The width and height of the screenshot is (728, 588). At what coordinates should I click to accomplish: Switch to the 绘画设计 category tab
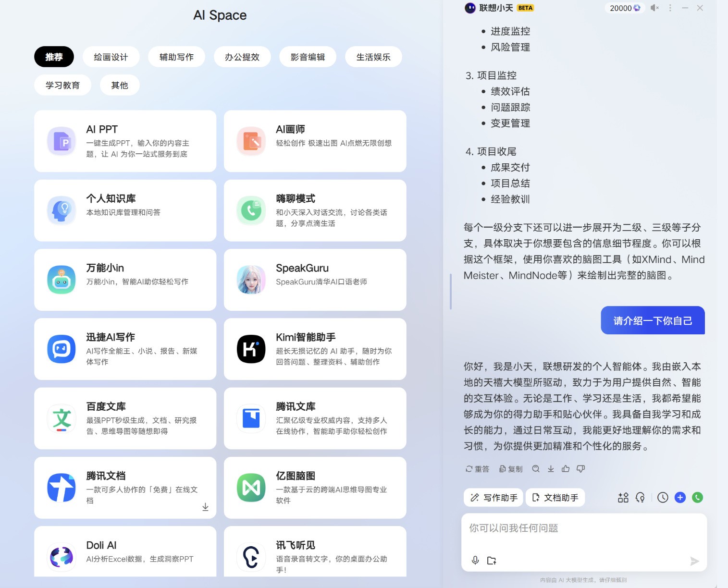tap(111, 57)
